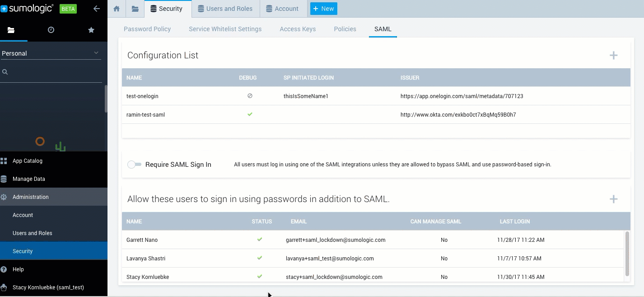Screen dimensions: 644x297
Task: Open the folder library icon tab
Action: coord(135,9)
